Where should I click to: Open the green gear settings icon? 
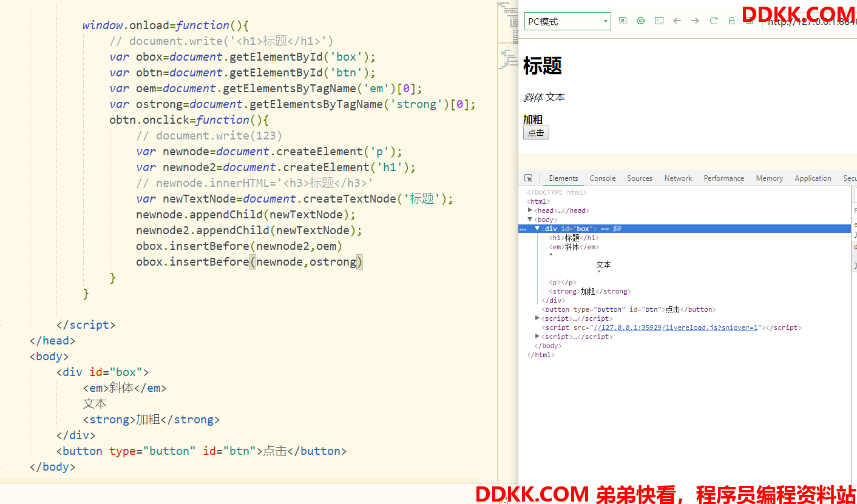pos(640,21)
